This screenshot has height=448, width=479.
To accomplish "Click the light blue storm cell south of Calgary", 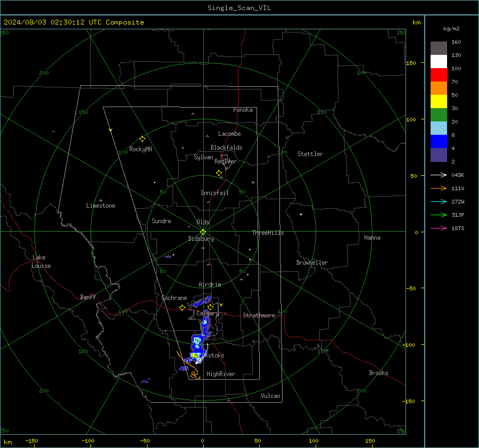I will [x=205, y=321].
